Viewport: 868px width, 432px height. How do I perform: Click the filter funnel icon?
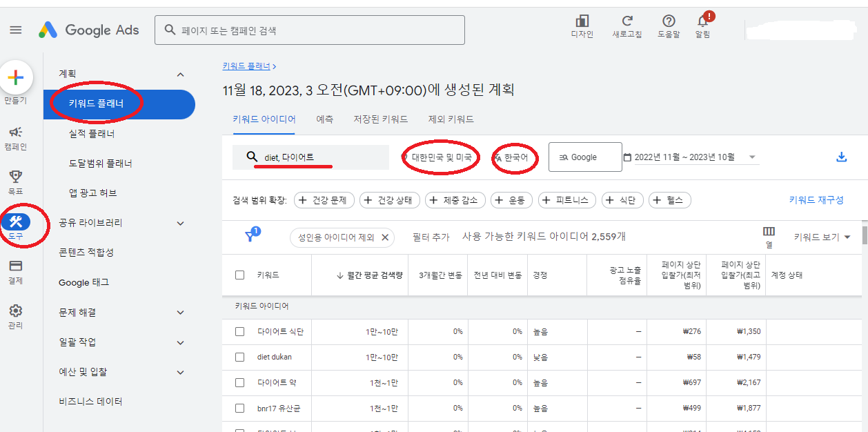[251, 236]
